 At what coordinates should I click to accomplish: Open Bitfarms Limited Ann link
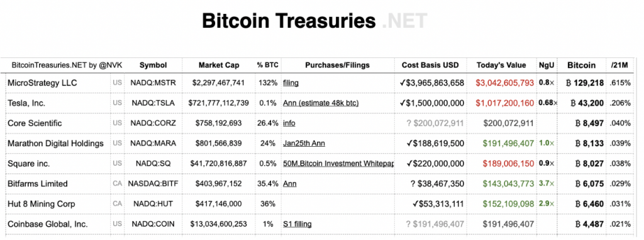(x=289, y=183)
